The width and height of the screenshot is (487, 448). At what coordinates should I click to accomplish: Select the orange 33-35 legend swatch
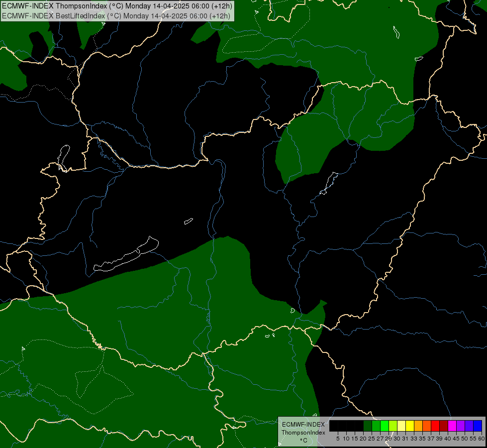[418, 426]
